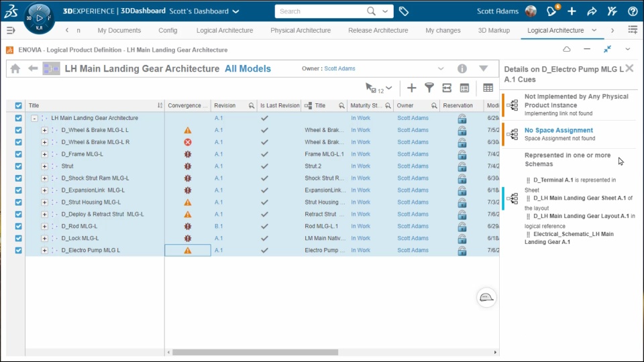Open the filter funnel icon
The image size is (644, 362).
pyautogui.click(x=429, y=87)
